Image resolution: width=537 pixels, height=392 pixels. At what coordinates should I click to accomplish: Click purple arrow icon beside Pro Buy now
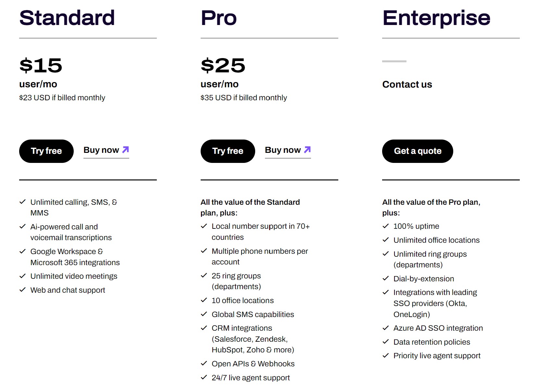pos(307,150)
